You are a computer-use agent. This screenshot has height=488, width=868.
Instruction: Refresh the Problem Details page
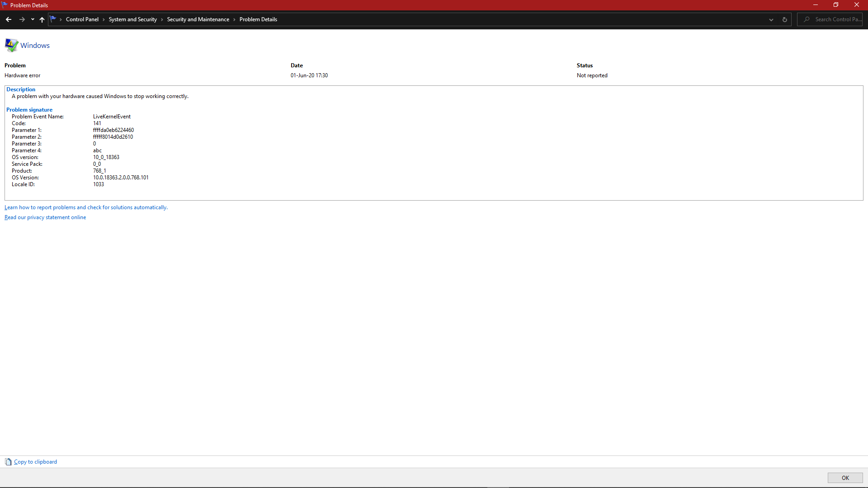[x=785, y=19]
